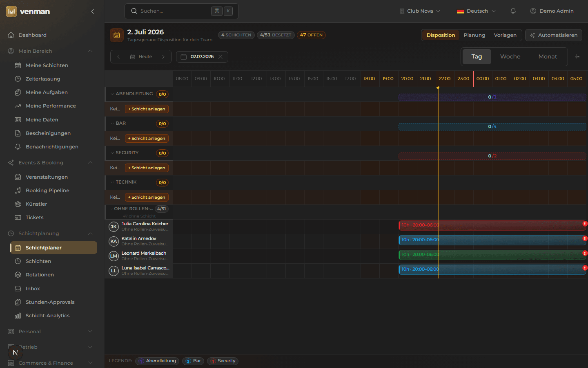Select Leonard Merkelbach's green shift bar
The width and height of the screenshot is (588, 368).
click(492, 255)
